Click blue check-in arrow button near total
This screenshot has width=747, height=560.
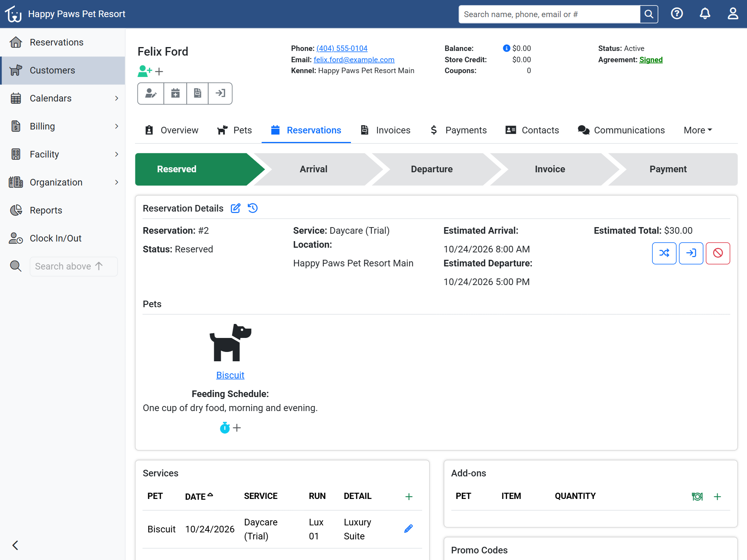(691, 253)
